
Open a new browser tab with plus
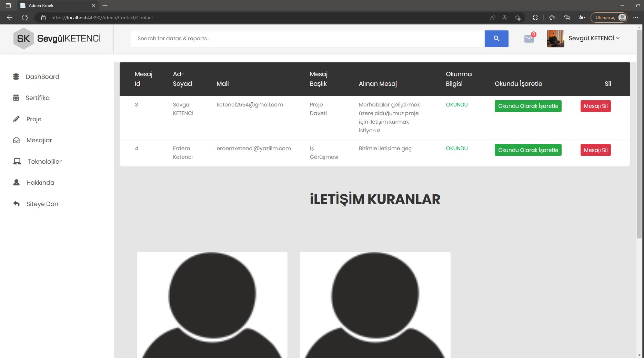tap(105, 6)
